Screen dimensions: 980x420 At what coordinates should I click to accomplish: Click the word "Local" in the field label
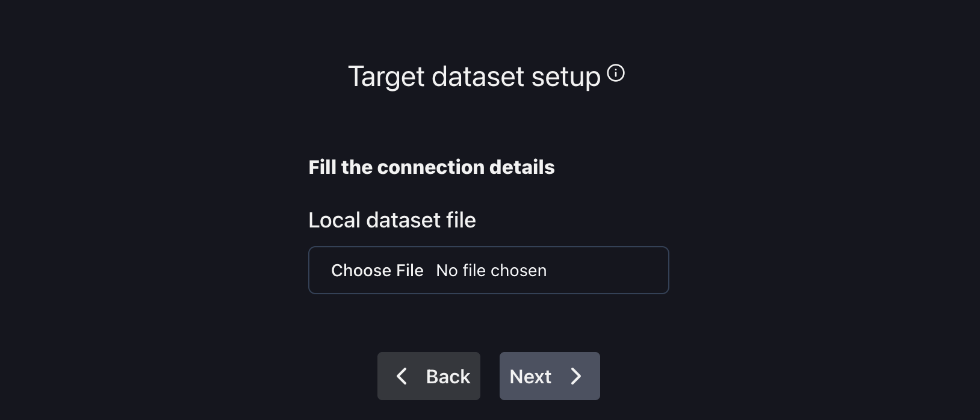tap(334, 220)
